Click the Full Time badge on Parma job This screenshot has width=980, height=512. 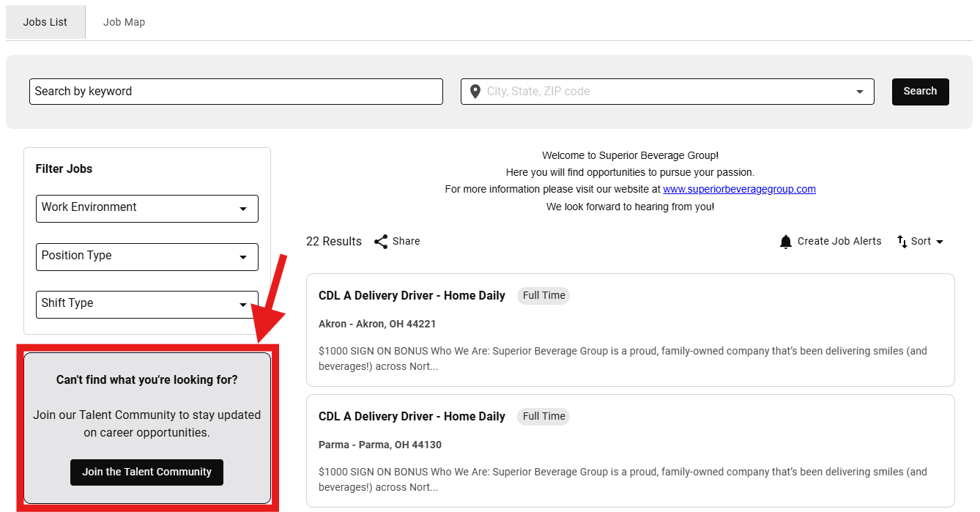[x=543, y=416]
